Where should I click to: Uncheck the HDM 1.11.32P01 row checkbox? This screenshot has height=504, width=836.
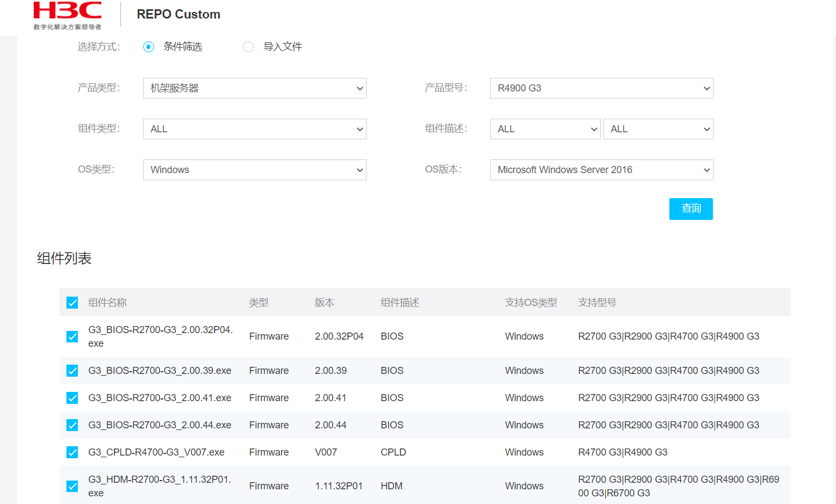tap(72, 486)
